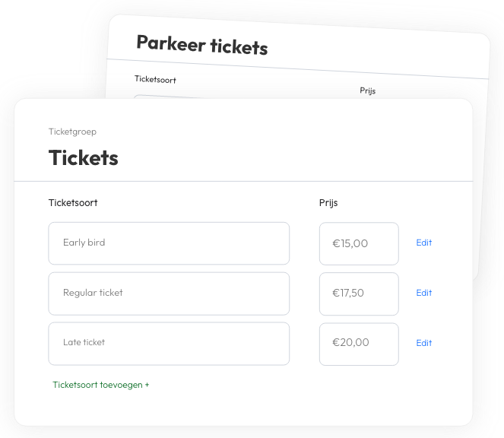
Task: Edit the Early bird ticket row
Action: click(x=423, y=243)
